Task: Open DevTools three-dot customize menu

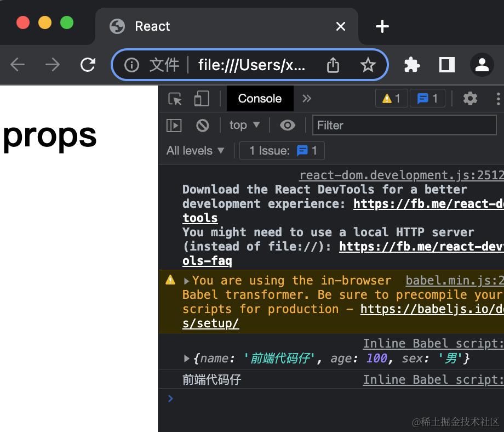Action: click(x=498, y=99)
